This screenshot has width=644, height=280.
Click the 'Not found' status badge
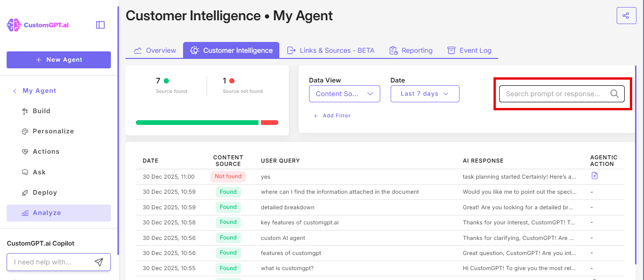pyautogui.click(x=228, y=176)
